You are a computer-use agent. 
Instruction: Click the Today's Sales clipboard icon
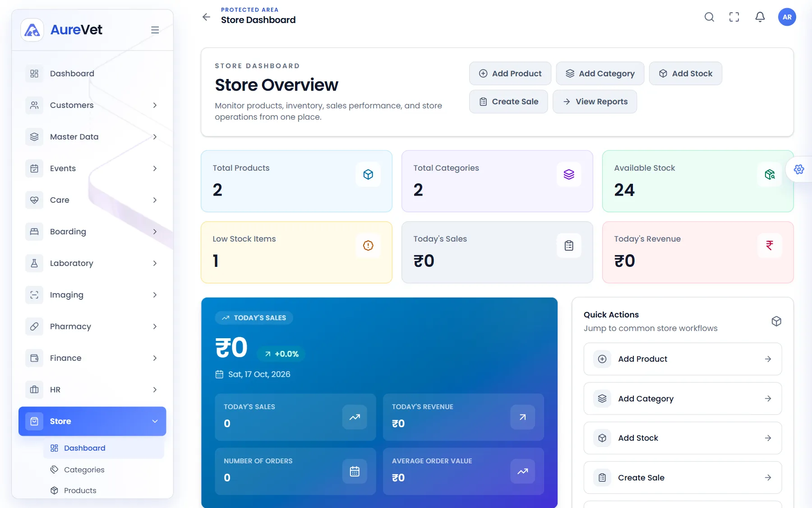pos(569,245)
